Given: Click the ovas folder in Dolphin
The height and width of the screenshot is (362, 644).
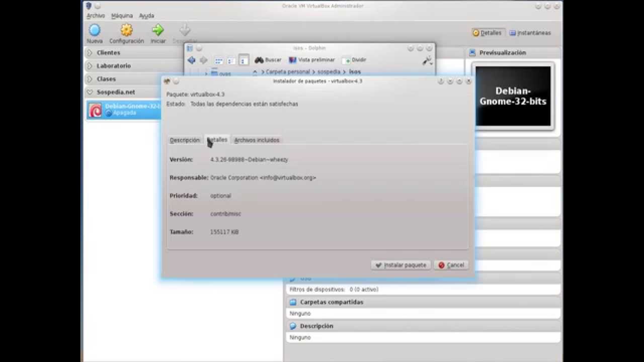Looking at the screenshot, I should [221, 73].
